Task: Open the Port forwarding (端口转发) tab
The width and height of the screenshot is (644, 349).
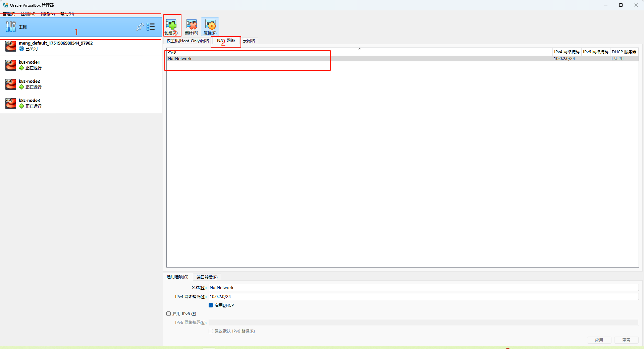Action: [x=207, y=277]
